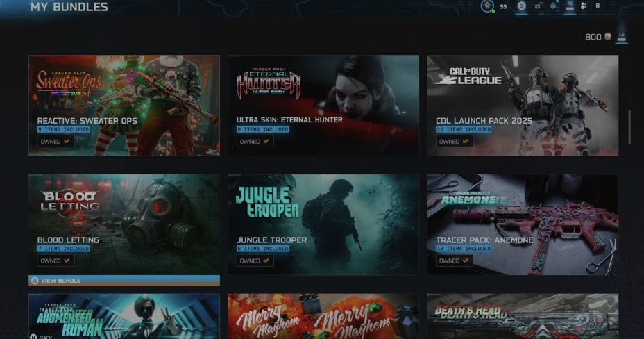Screen dimensions: 644x339
Task: Click Owned checkmark on Blood Letting
Action: coord(67,261)
